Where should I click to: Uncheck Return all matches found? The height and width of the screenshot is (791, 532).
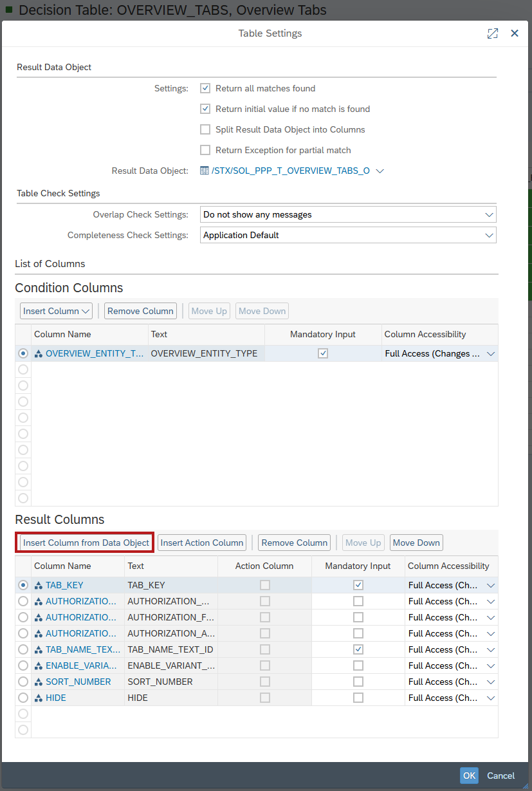pyautogui.click(x=205, y=88)
